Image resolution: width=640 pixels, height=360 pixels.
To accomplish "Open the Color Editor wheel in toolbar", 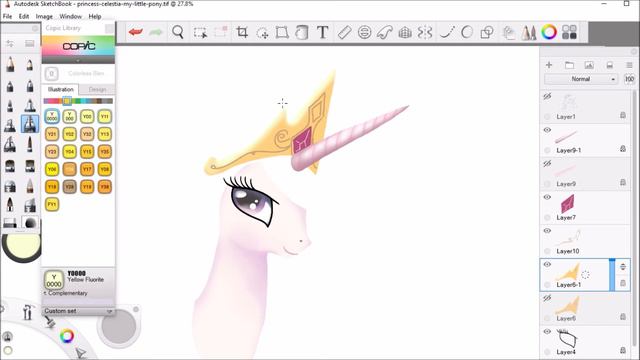I will point(549,32).
